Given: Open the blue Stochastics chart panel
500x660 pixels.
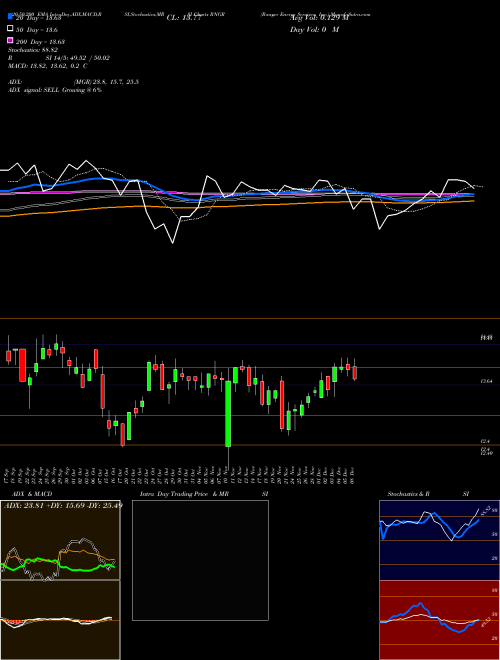Looking at the screenshot, I should tap(439, 540).
